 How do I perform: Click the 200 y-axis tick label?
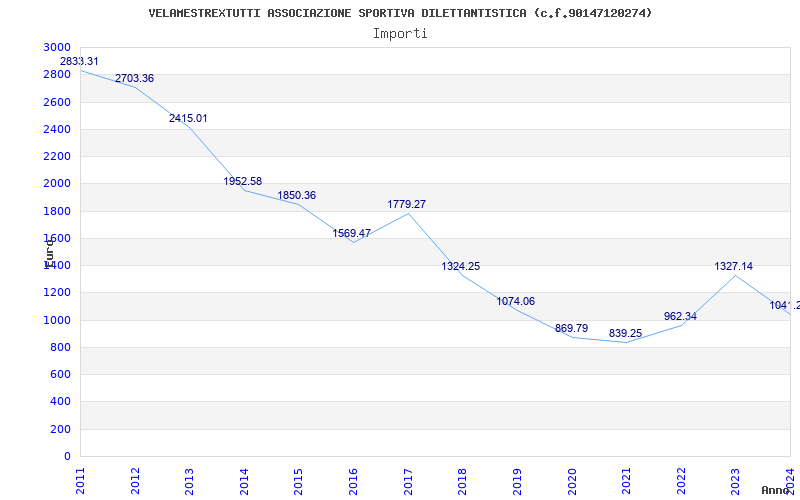click(60, 430)
